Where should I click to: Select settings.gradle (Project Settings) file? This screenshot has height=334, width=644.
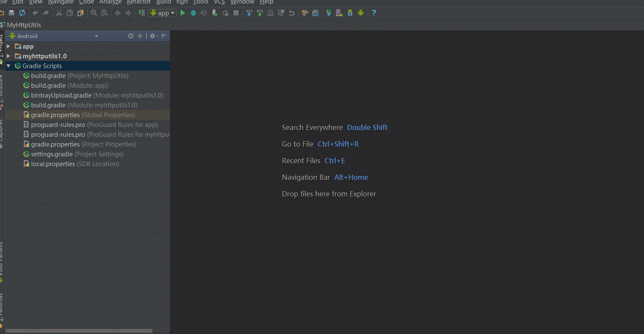click(x=52, y=154)
